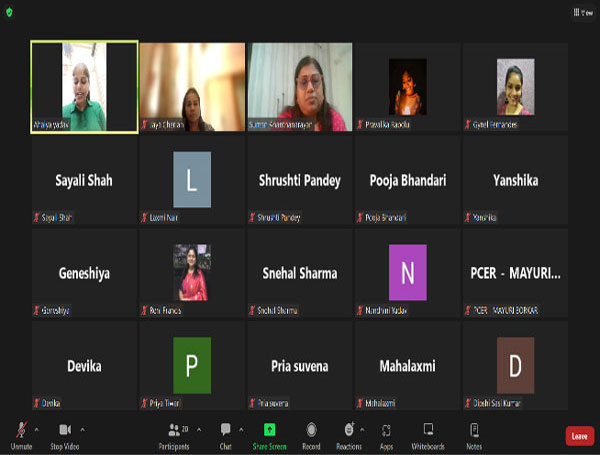Click the green P avatar of Priya Tiwari
The height and width of the screenshot is (455, 600).
(192, 365)
